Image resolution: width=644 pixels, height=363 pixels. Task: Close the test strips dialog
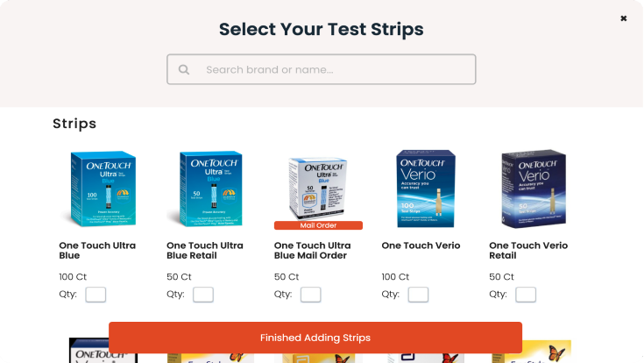624,18
